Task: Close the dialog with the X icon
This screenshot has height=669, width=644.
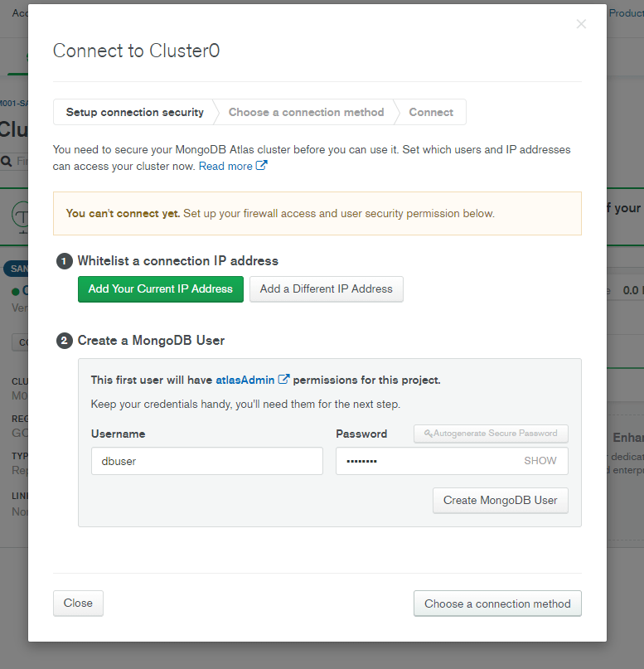Action: (581, 24)
